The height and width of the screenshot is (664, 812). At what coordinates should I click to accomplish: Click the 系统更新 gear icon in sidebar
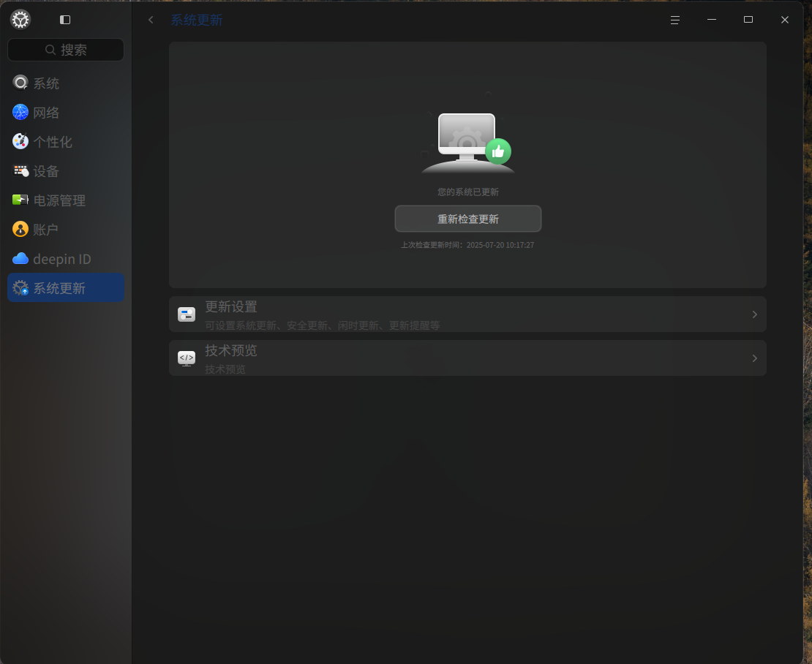coord(20,287)
